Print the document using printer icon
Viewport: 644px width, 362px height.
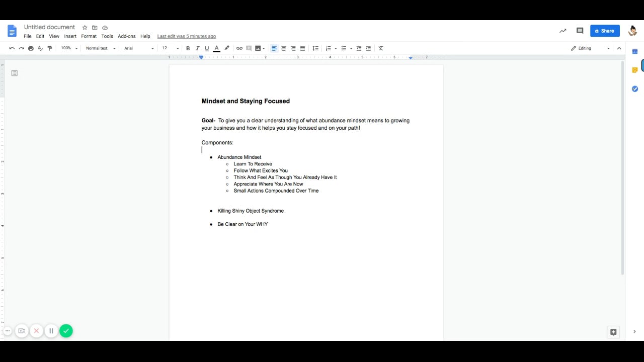click(x=31, y=48)
